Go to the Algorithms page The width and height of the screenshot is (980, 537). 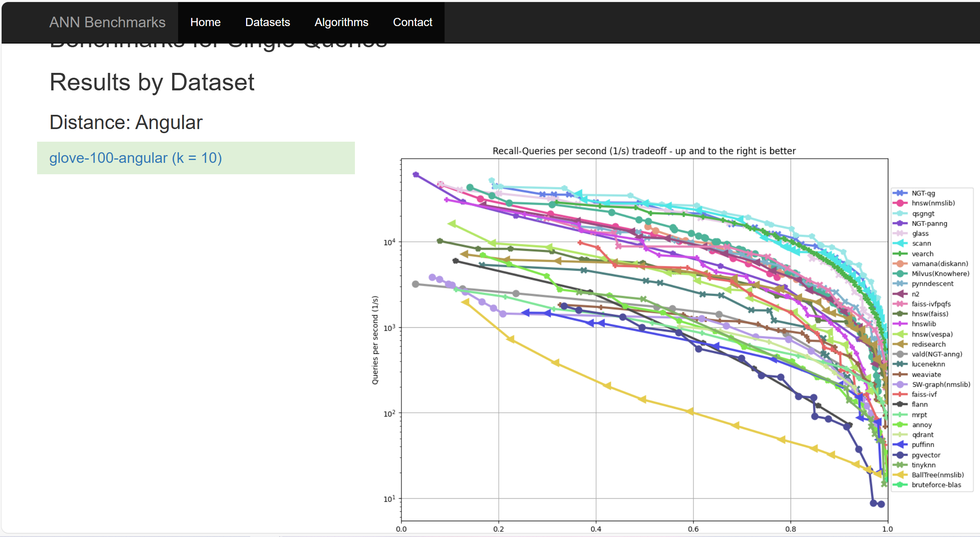coord(341,22)
